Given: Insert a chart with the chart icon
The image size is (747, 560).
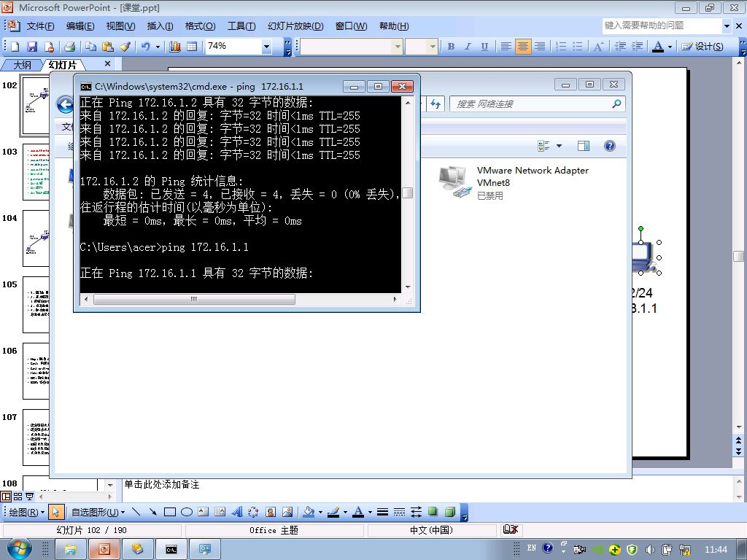Looking at the screenshot, I should pos(175,46).
